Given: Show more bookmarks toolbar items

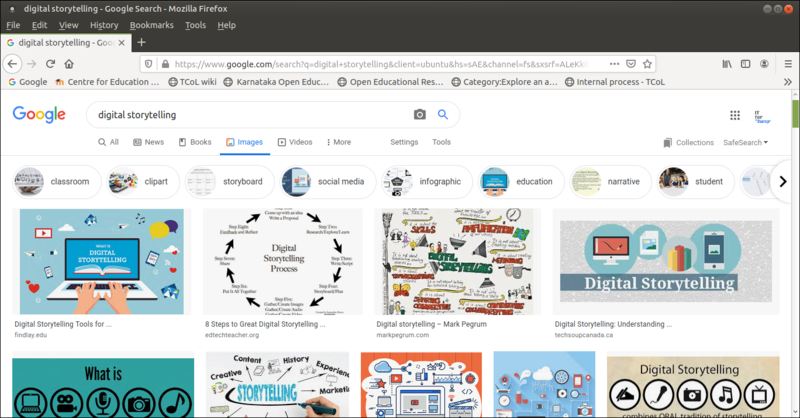Looking at the screenshot, I should 788,82.
